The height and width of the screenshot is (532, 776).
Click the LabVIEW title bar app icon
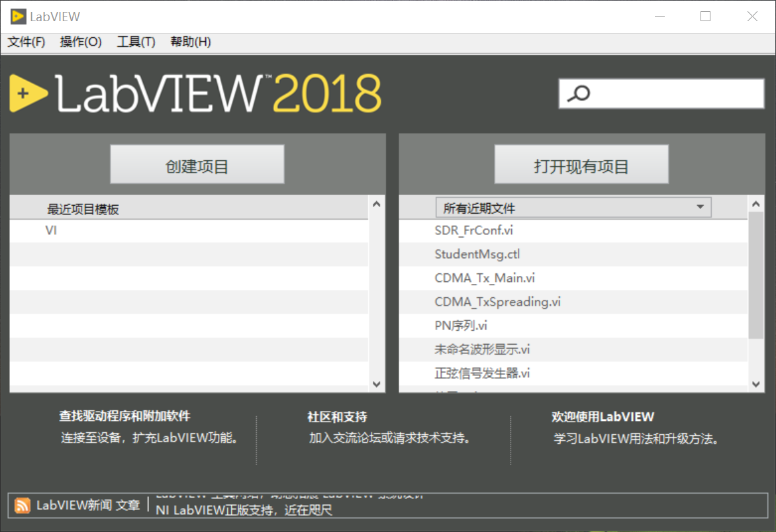[x=18, y=17]
